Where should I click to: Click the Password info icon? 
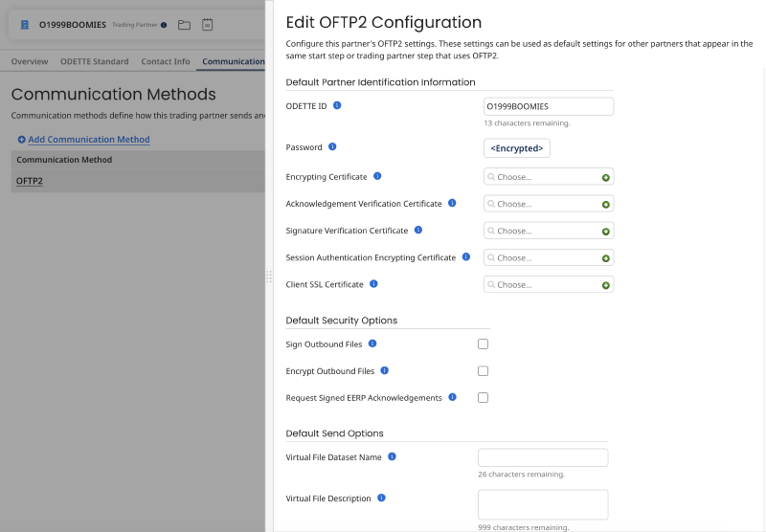(x=332, y=146)
